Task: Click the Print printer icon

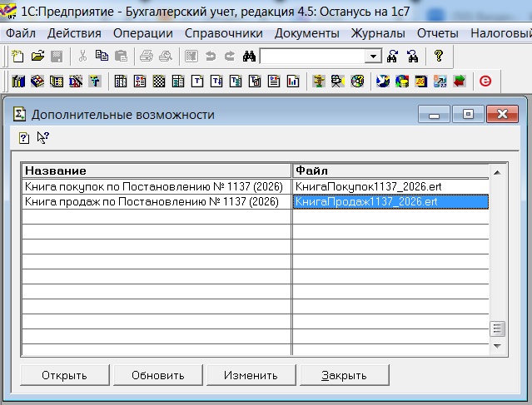Action: click(147, 56)
